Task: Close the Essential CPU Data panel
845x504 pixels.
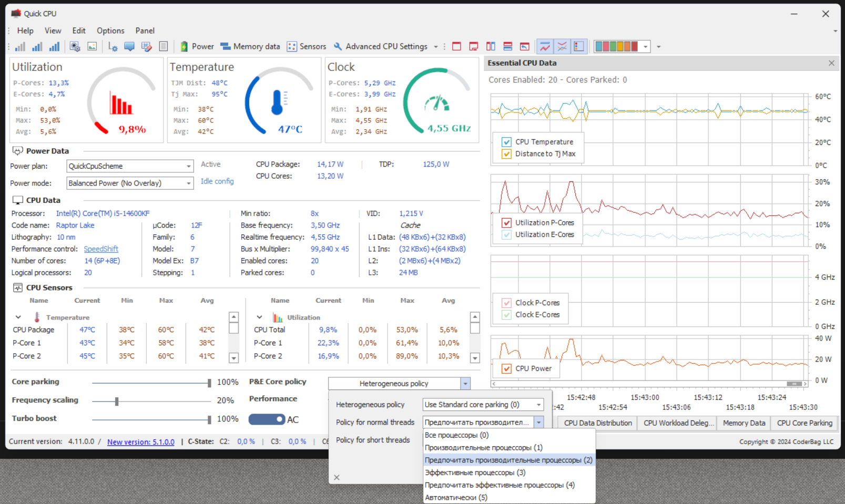Action: click(831, 63)
